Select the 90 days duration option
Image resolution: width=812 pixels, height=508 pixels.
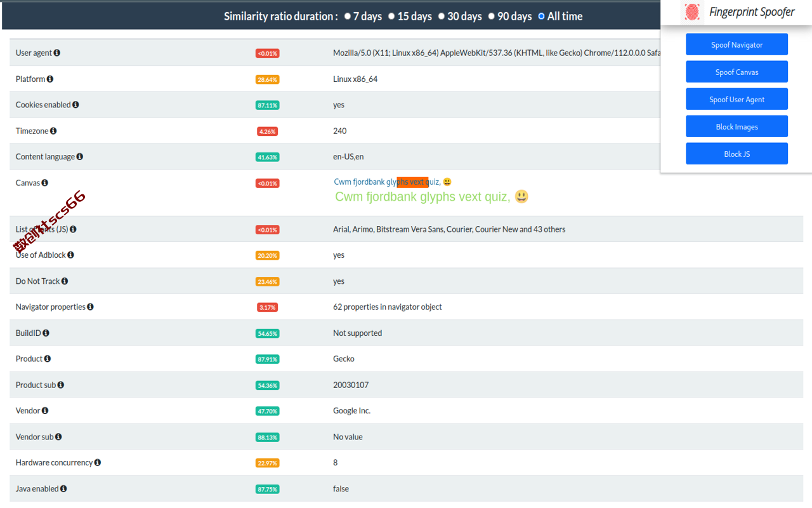(492, 17)
